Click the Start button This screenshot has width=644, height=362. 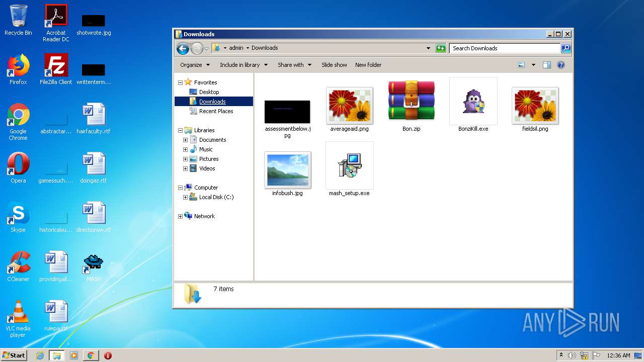point(14,355)
